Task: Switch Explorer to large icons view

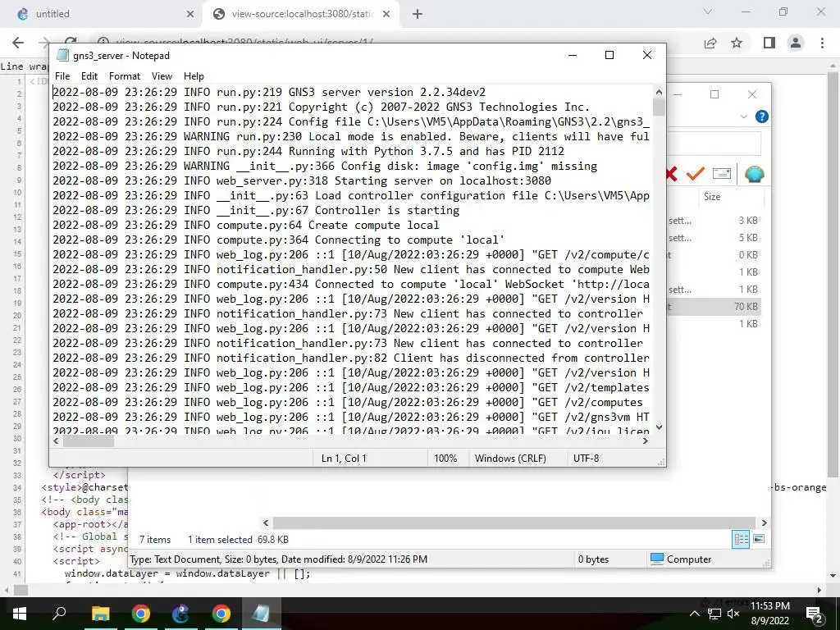Action: pyautogui.click(x=759, y=539)
